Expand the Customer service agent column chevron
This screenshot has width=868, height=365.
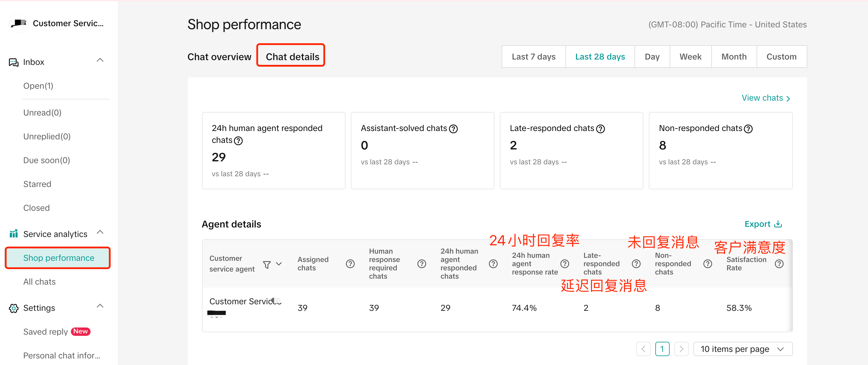[x=279, y=264]
